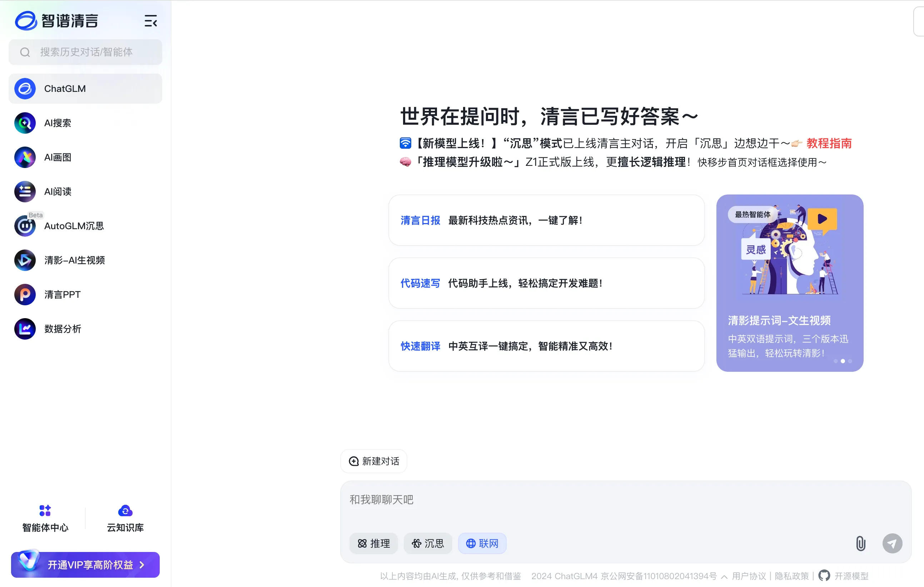Select the third carousel dot
Image resolution: width=924 pixels, height=587 pixels.
pyautogui.click(x=850, y=361)
